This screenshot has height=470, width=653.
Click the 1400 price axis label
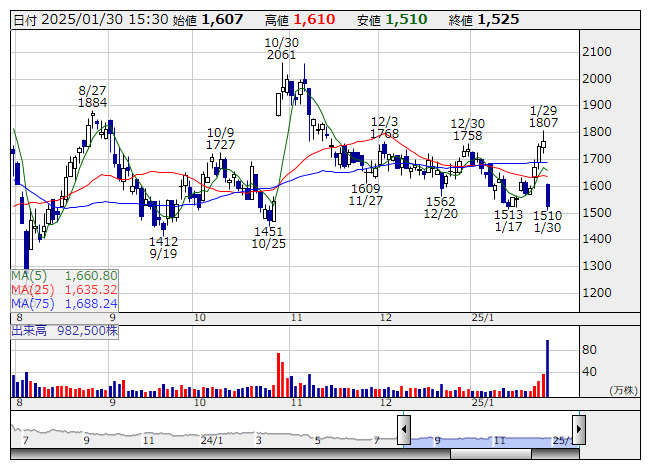[597, 239]
